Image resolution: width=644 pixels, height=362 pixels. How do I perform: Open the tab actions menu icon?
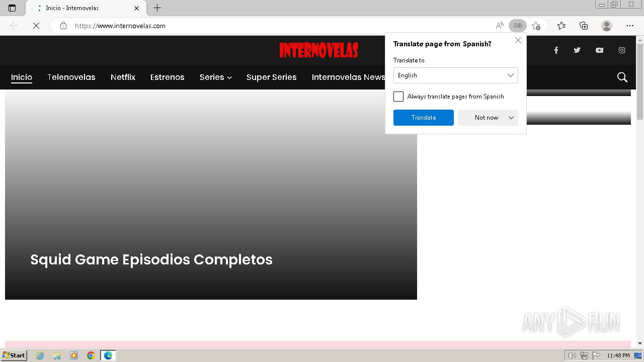[12, 8]
